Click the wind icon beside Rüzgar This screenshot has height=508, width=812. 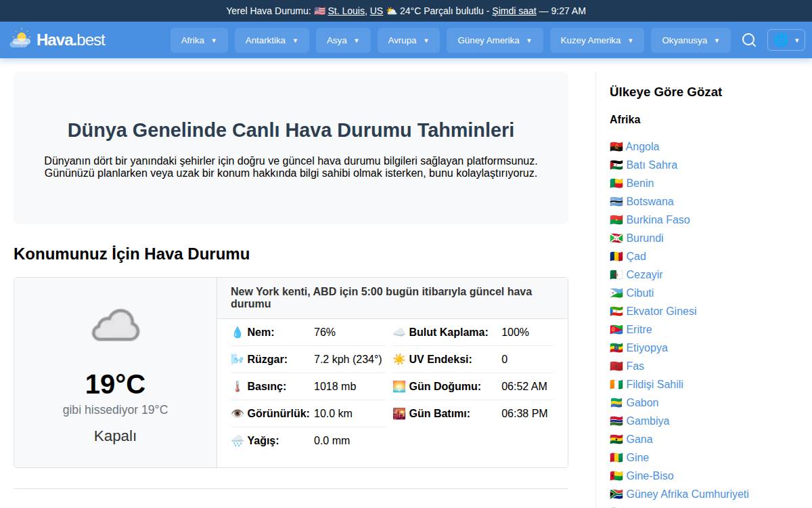238,360
